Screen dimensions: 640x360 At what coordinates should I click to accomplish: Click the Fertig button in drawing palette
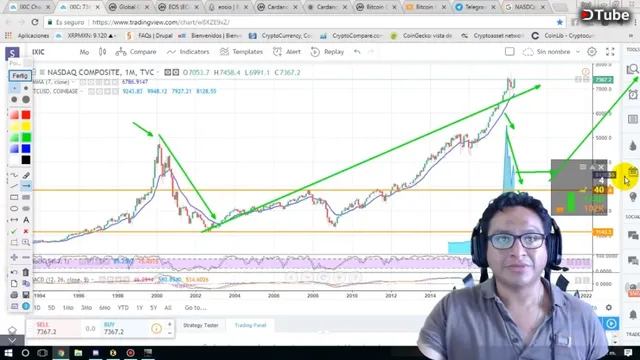click(20, 76)
